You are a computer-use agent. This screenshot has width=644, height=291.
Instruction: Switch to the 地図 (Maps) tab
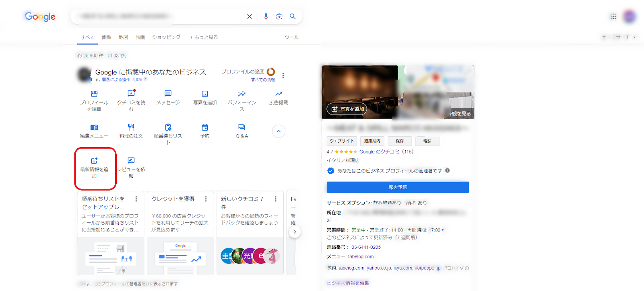coord(123,37)
